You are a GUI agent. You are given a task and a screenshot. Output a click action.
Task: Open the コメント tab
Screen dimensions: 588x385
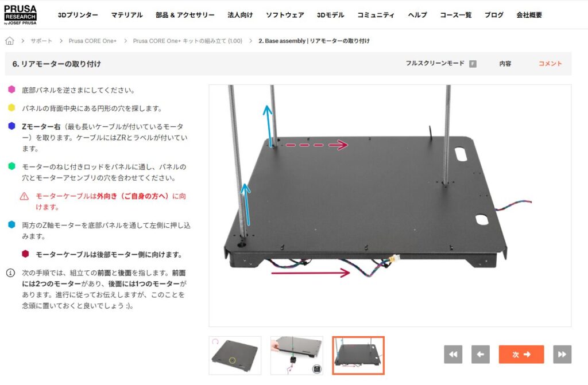pyautogui.click(x=550, y=64)
